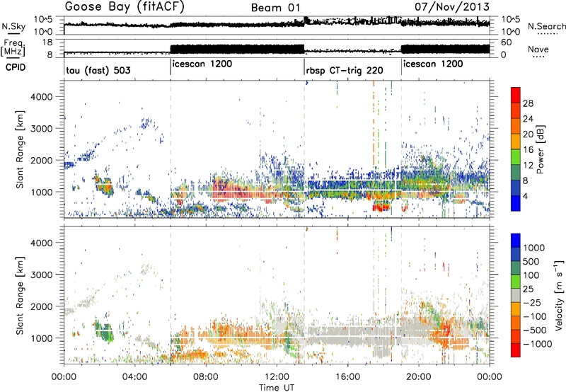Click the '04:00' time tick label
This screenshot has width=566, height=392.
[134, 376]
